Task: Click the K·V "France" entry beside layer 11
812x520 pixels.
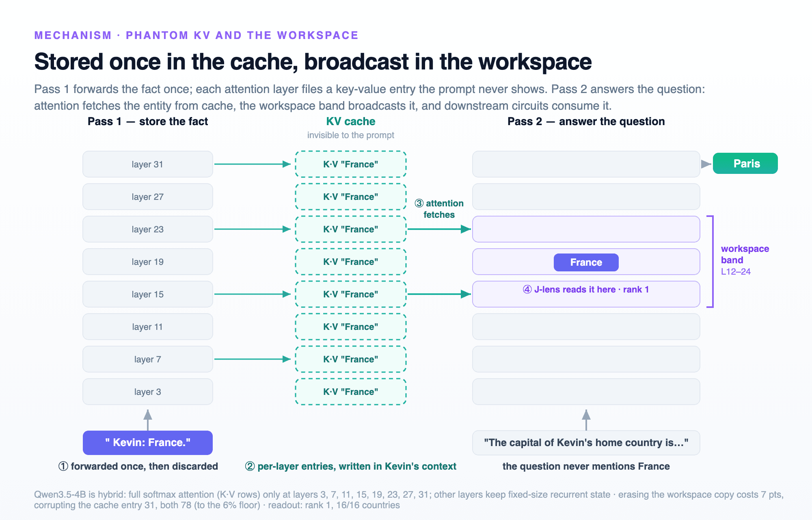Action: [351, 327]
